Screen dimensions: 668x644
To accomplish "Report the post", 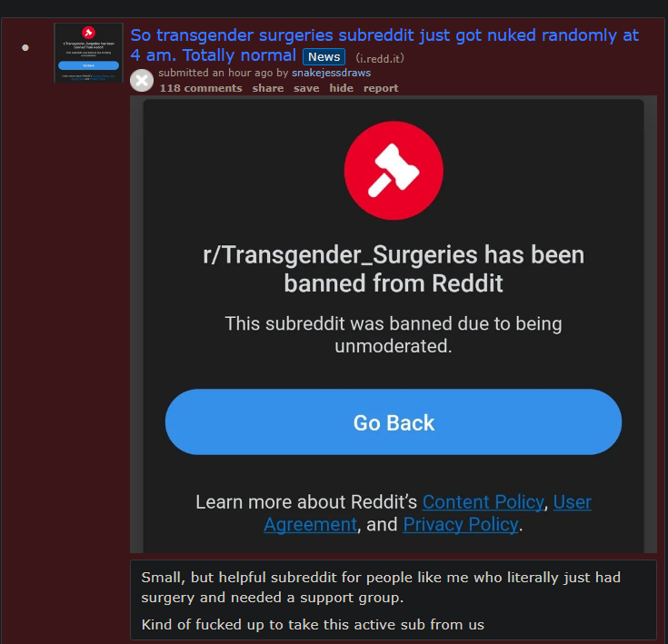I will tap(381, 88).
